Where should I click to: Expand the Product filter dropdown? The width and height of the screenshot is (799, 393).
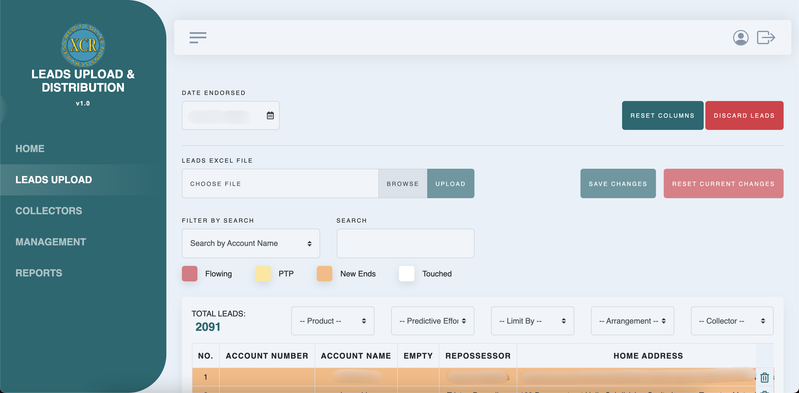coord(333,321)
